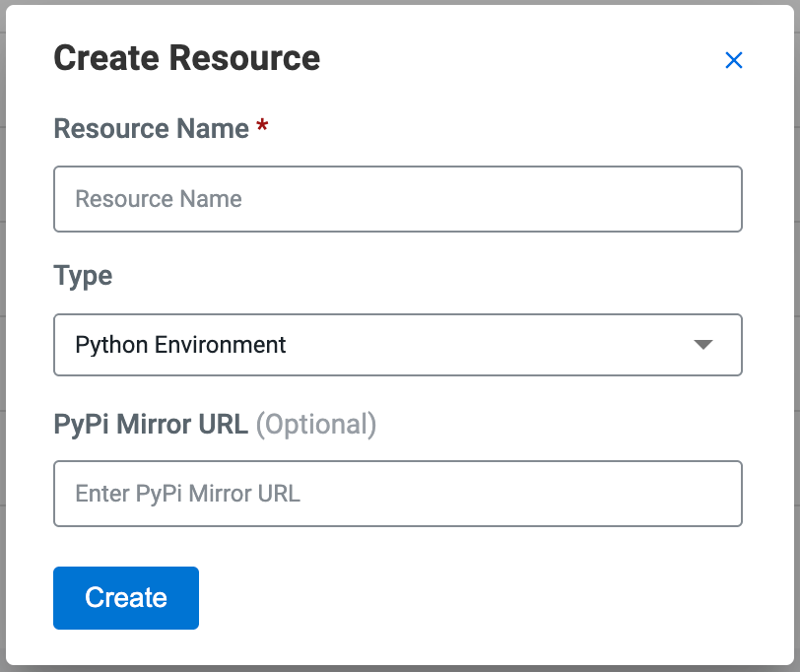Click the Create Resource dialog title
The height and width of the screenshot is (672, 800).
click(186, 58)
